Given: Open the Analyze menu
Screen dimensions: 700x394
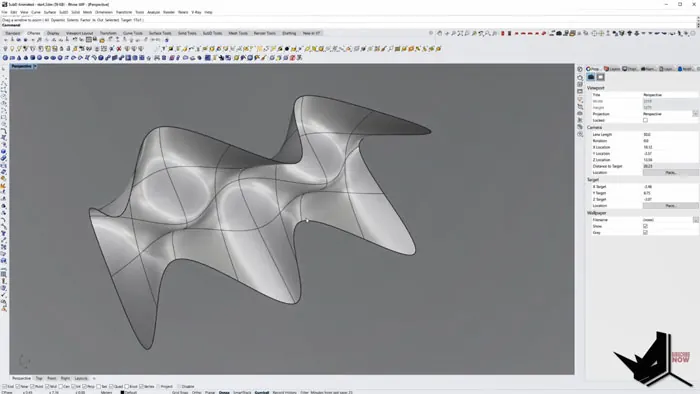Looking at the screenshot, I should tap(154, 12).
